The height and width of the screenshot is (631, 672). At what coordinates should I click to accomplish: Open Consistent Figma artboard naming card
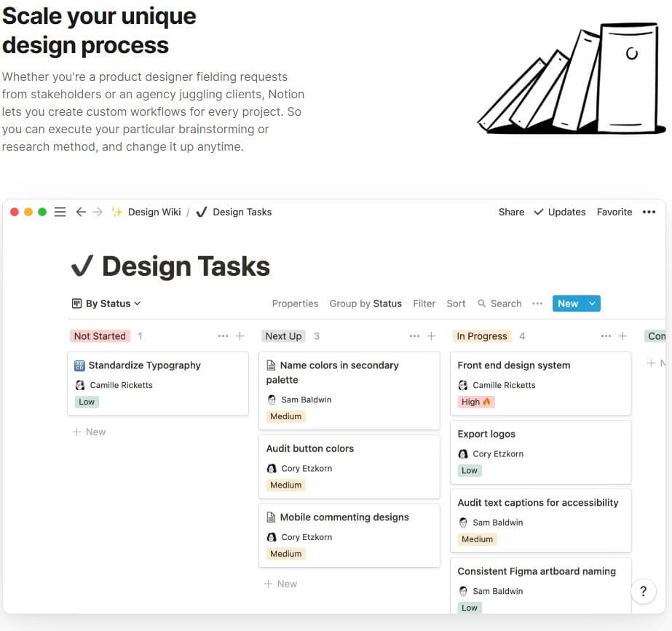point(540,586)
